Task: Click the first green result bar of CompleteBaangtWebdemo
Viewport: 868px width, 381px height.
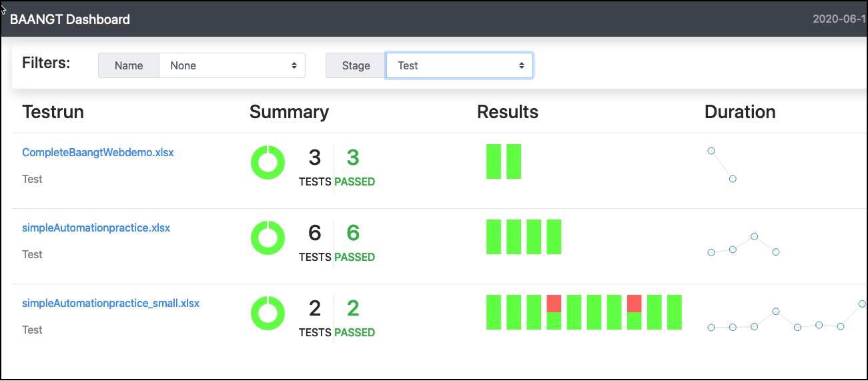Action: (x=494, y=161)
